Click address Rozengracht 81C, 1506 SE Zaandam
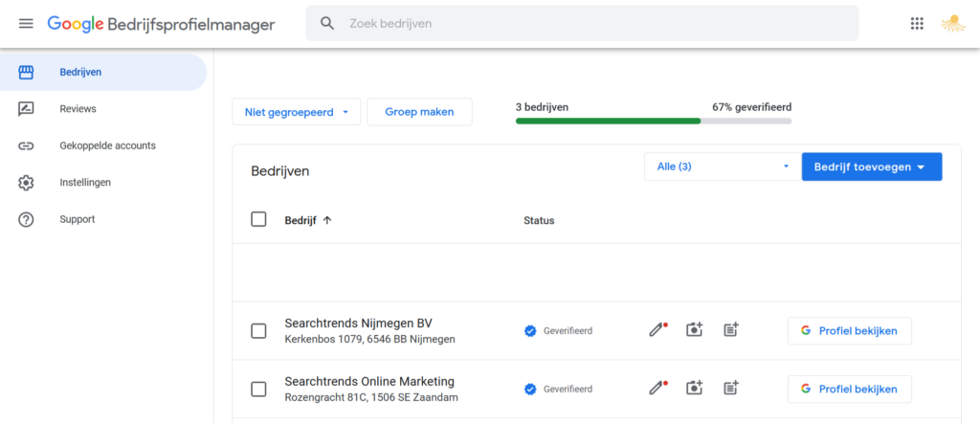This screenshot has height=424, width=980. 371,398
